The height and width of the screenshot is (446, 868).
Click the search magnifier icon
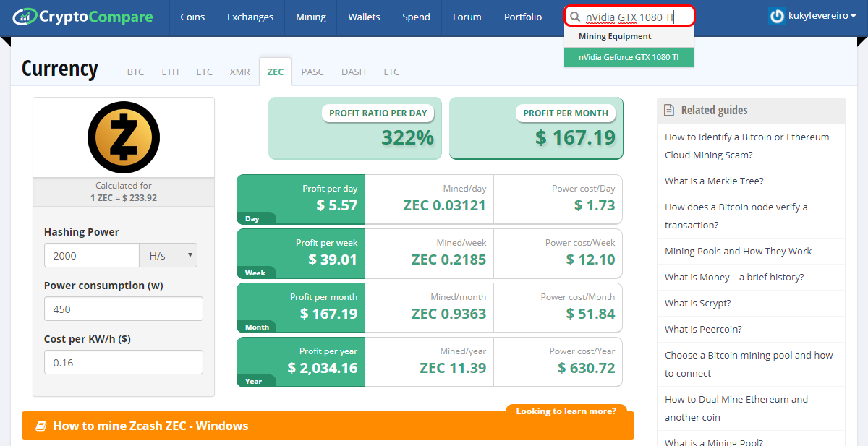(575, 17)
